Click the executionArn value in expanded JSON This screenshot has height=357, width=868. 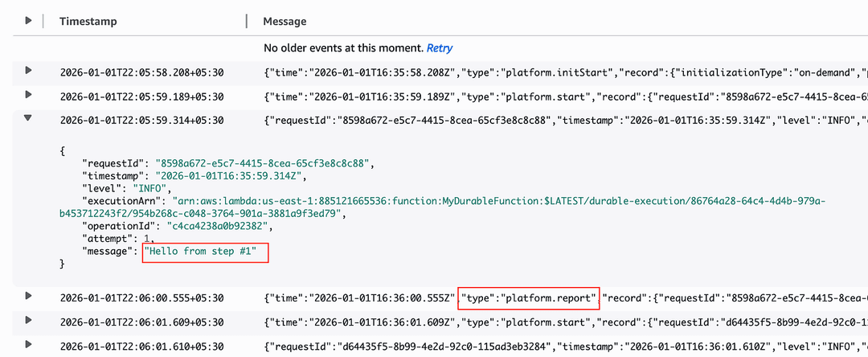[443, 207]
